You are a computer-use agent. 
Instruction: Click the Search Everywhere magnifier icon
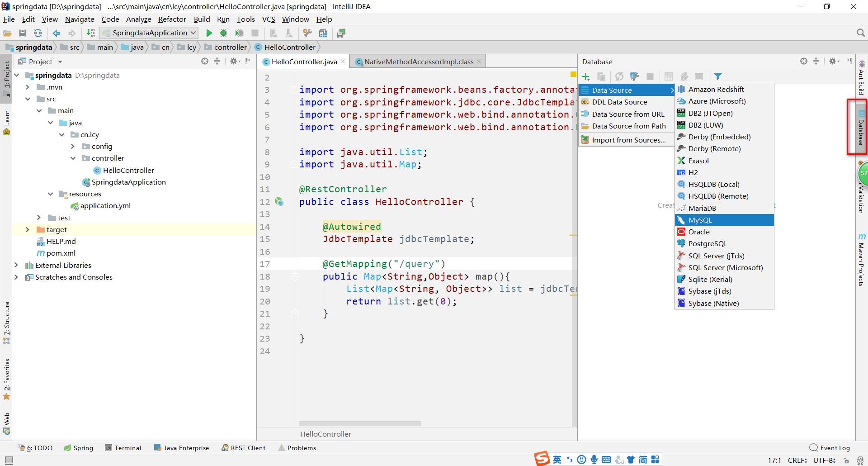(x=860, y=33)
